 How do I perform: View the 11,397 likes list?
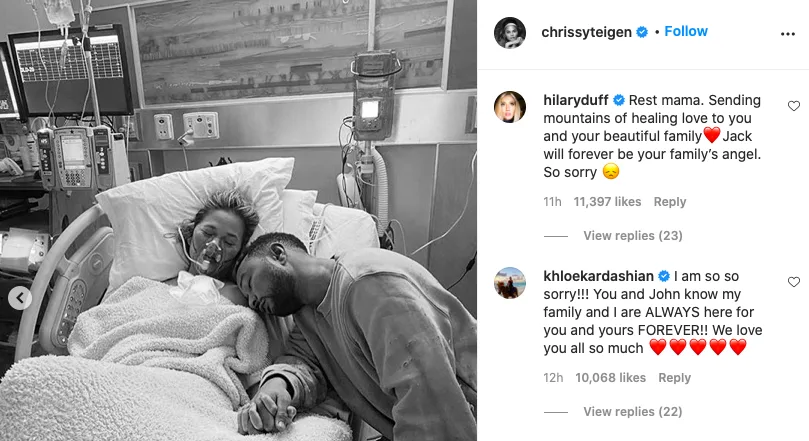(607, 202)
